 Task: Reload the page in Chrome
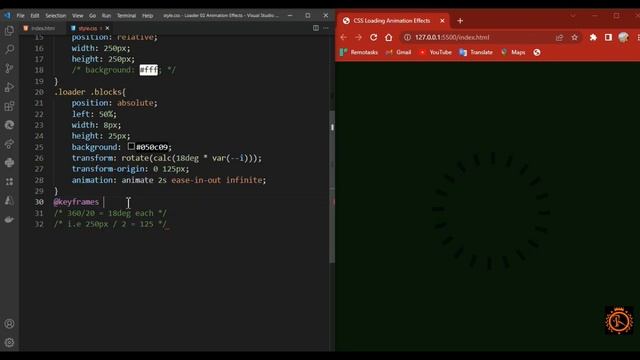pyautogui.click(x=373, y=38)
